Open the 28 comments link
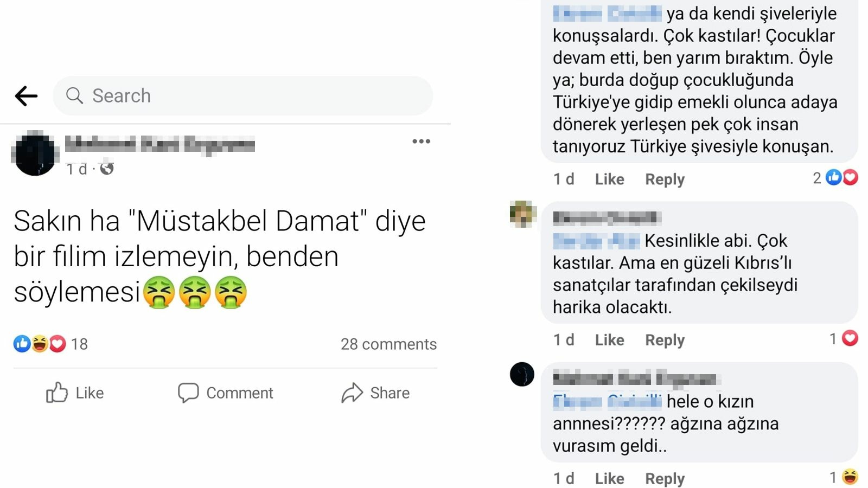Screen dimensions: 868x488 click(388, 344)
